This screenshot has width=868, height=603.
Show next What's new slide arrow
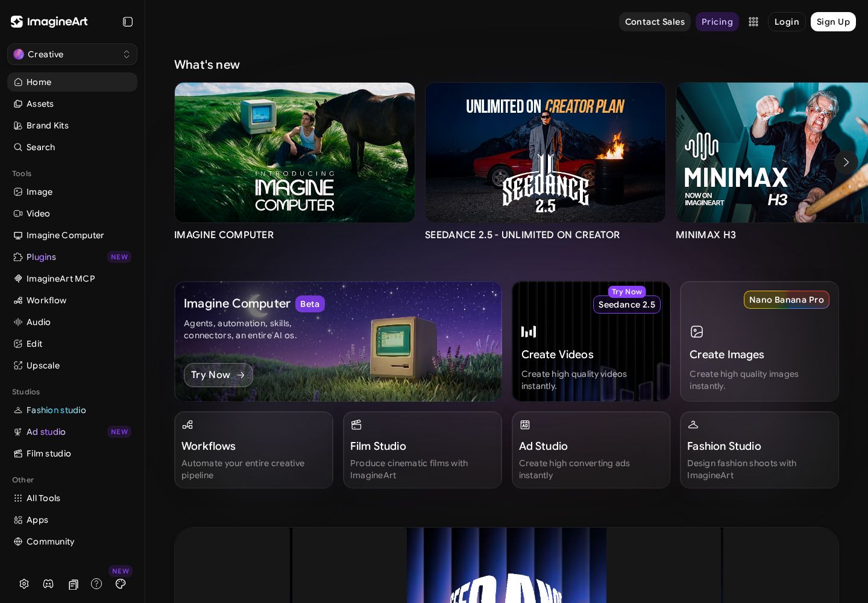point(846,162)
